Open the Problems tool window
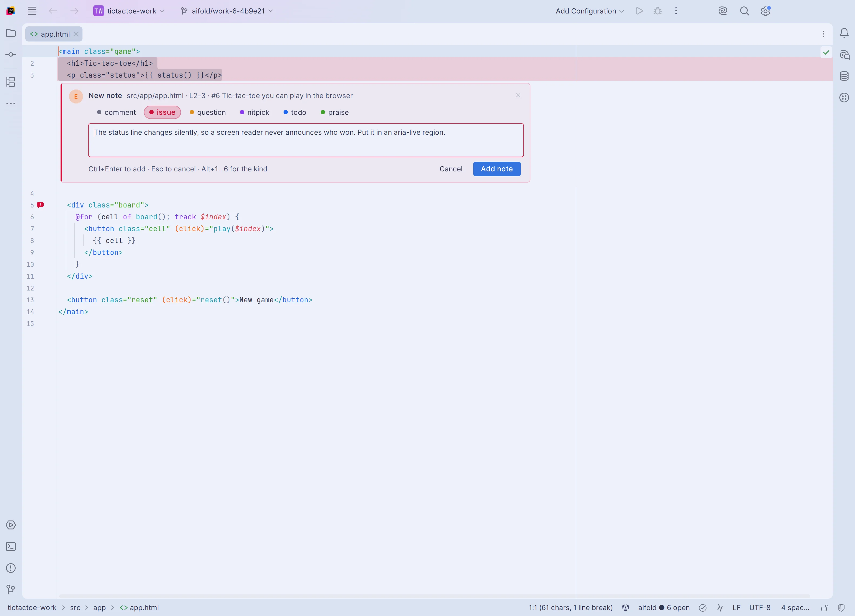Image resolution: width=855 pixels, height=616 pixels. [11, 568]
